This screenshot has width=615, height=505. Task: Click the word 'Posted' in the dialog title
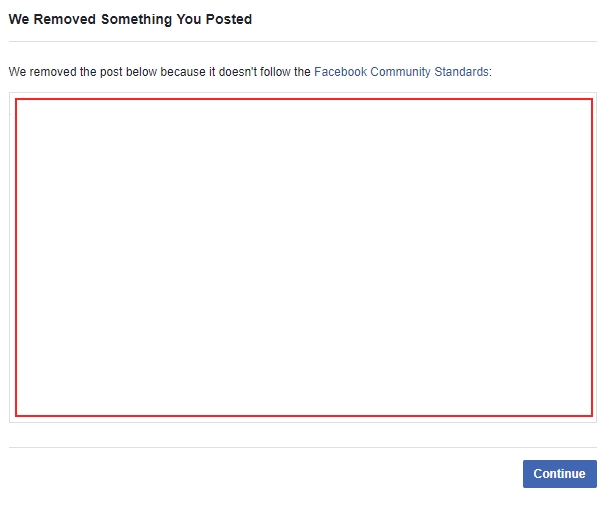pos(229,19)
